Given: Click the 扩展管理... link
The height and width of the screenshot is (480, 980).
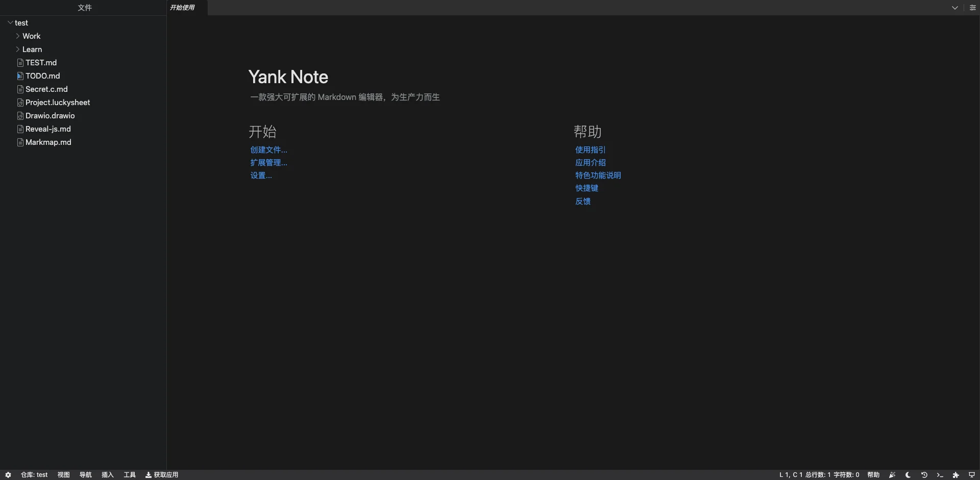Looking at the screenshot, I should point(268,163).
